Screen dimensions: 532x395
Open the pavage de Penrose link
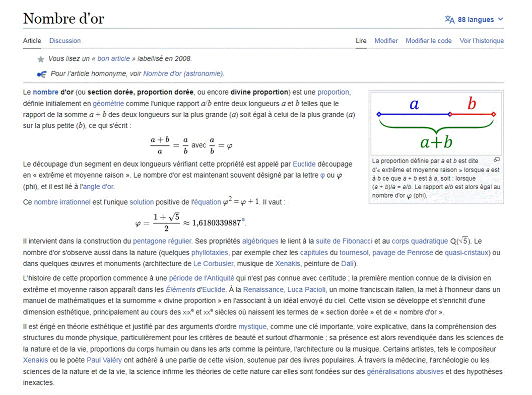pos(403,253)
